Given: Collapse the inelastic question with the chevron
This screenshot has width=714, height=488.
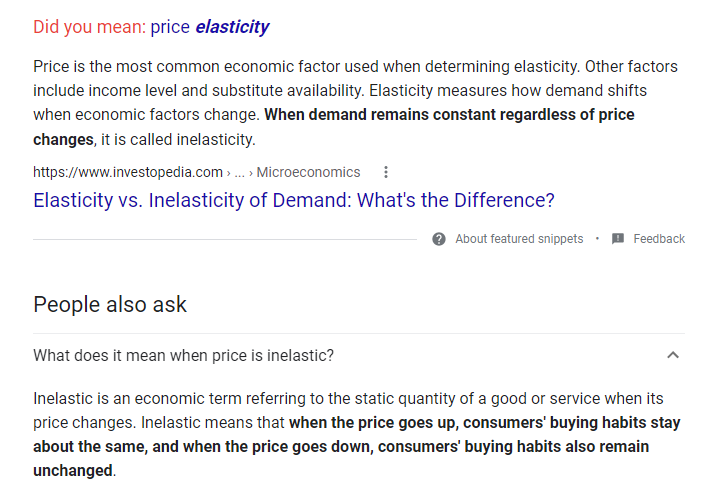Looking at the screenshot, I should click(x=673, y=355).
